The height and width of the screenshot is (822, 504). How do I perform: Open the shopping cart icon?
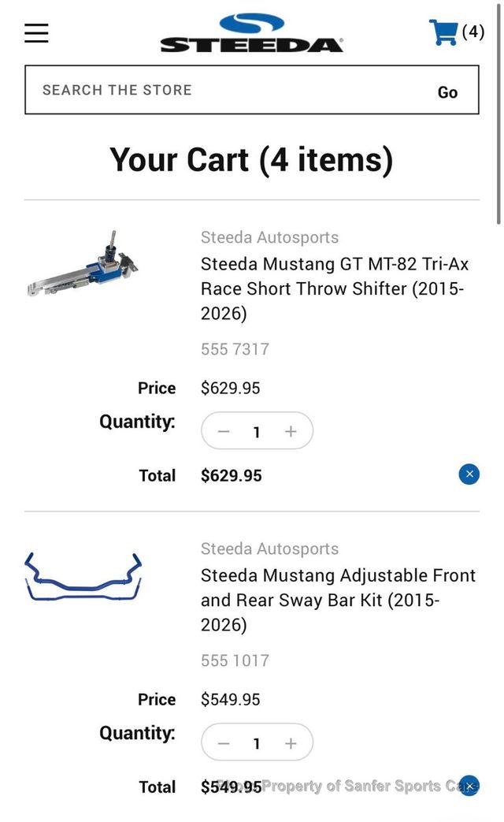click(443, 32)
